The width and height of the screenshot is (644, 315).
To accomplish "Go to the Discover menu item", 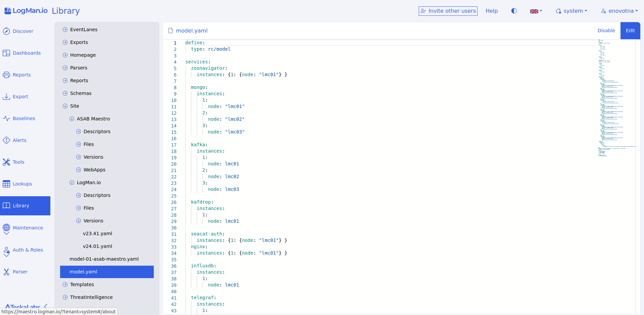I will point(25,31).
